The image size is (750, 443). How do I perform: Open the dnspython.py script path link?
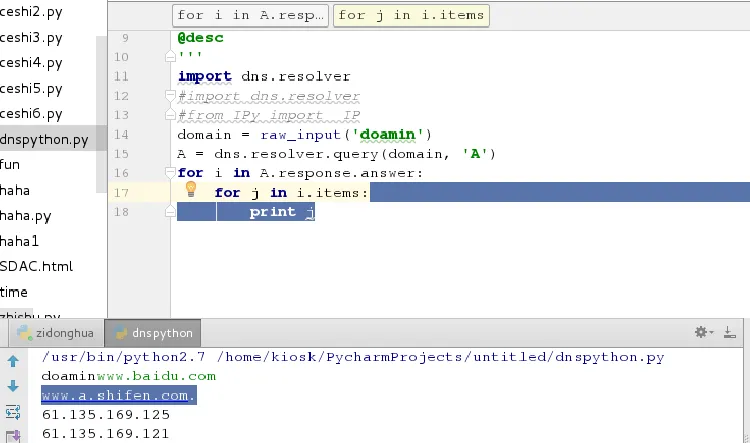pyautogui.click(x=440, y=357)
